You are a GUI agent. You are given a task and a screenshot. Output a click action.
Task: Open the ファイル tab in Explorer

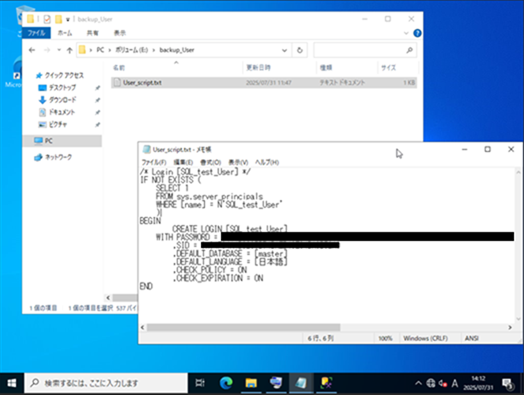(36, 33)
